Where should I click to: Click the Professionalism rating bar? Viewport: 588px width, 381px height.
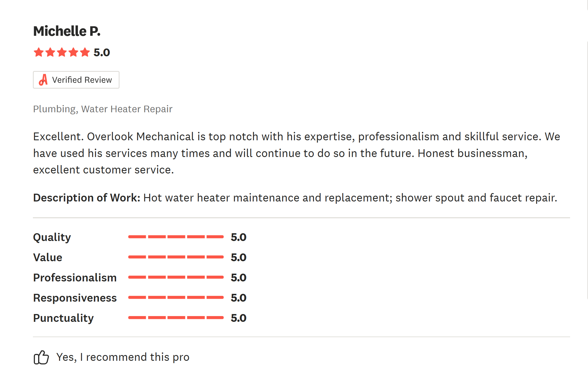(176, 277)
